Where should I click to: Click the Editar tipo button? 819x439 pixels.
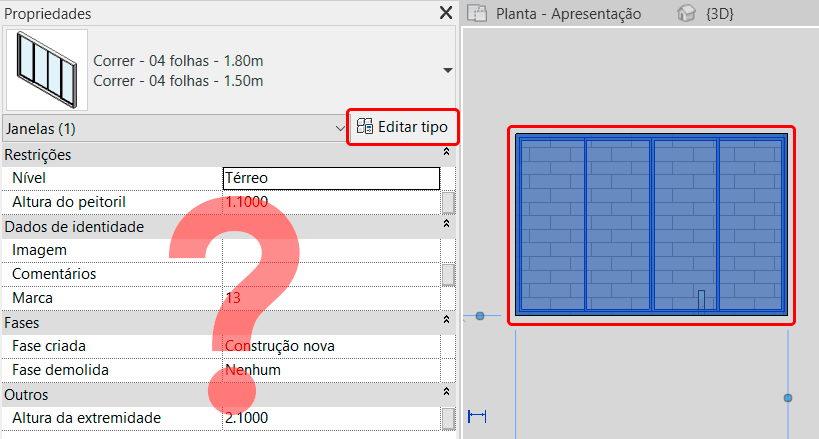[402, 127]
